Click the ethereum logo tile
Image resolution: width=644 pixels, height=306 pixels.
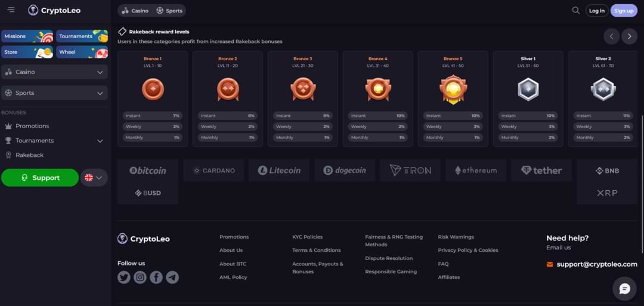[476, 171]
